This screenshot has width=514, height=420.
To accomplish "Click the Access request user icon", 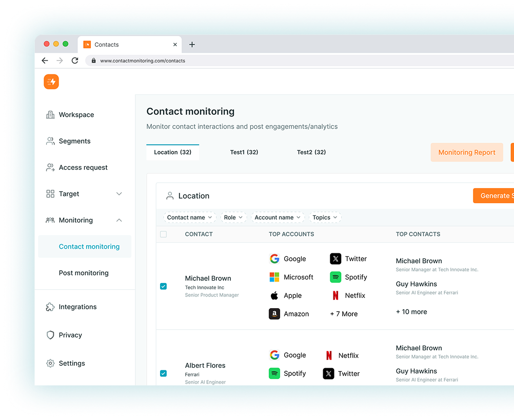I will click(x=50, y=167).
